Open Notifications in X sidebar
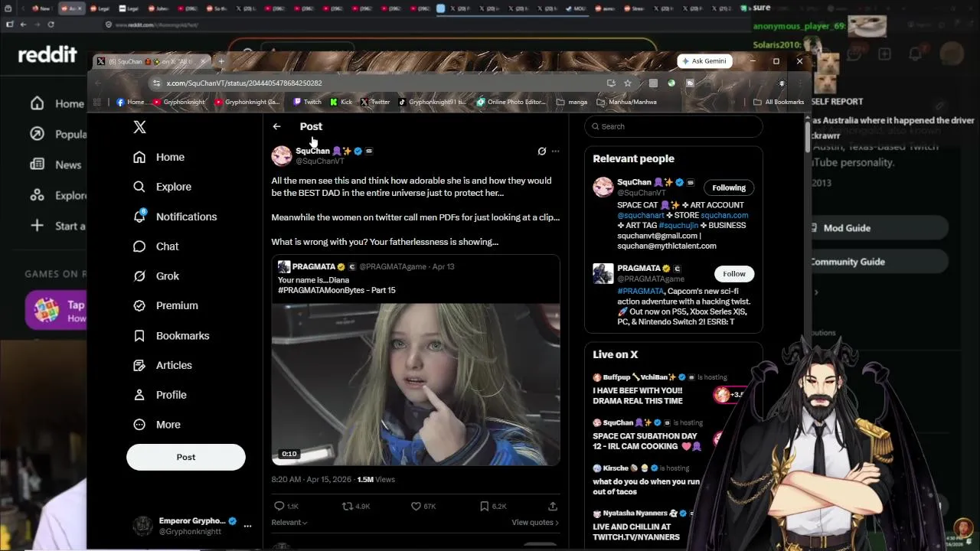 (x=175, y=217)
